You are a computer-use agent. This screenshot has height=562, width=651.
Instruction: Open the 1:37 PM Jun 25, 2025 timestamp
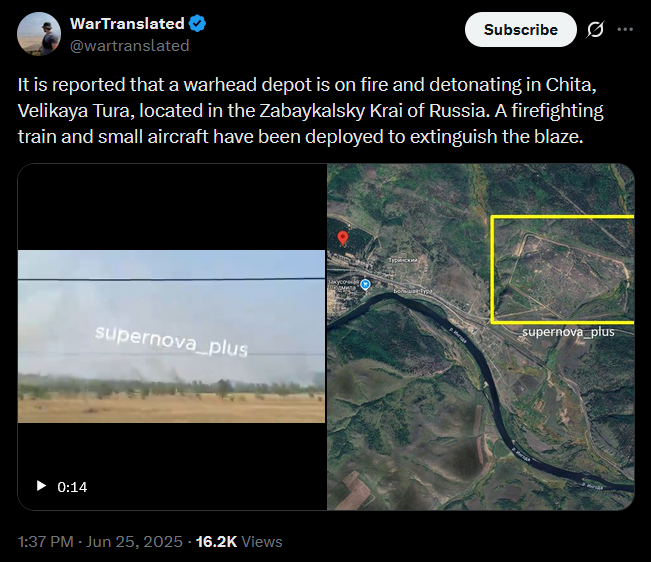click(x=100, y=542)
